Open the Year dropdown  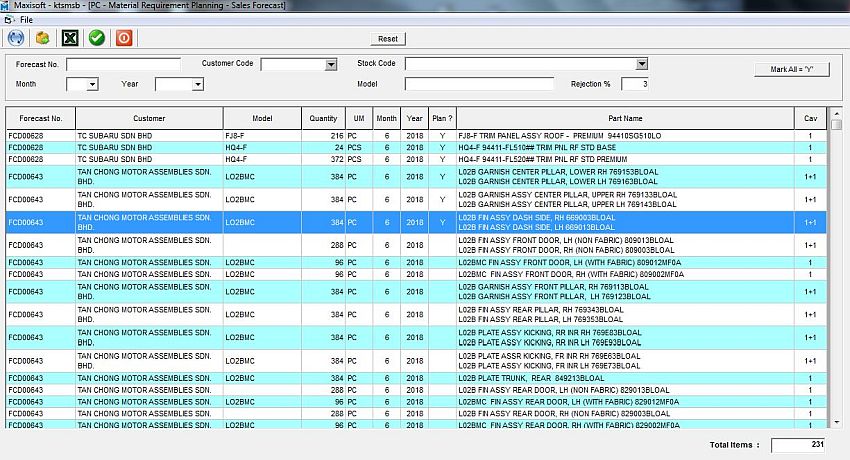pos(197,85)
